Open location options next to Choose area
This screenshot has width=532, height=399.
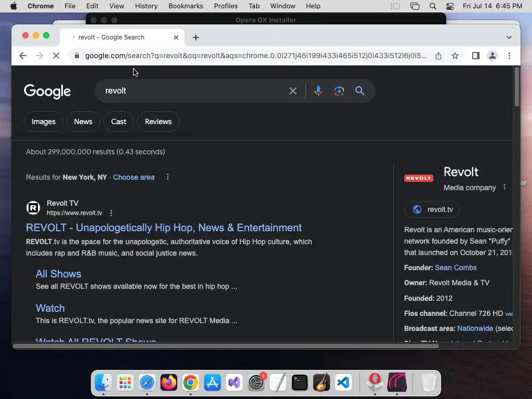(x=168, y=177)
